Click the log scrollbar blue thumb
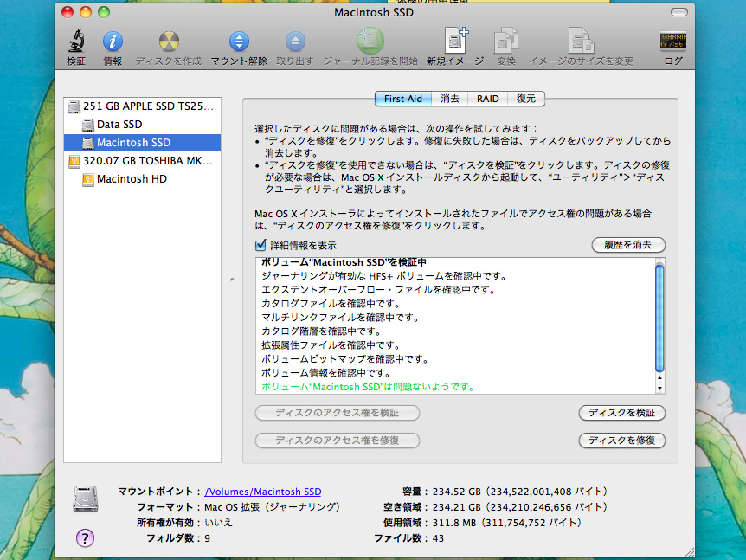746x560 pixels. [659, 318]
